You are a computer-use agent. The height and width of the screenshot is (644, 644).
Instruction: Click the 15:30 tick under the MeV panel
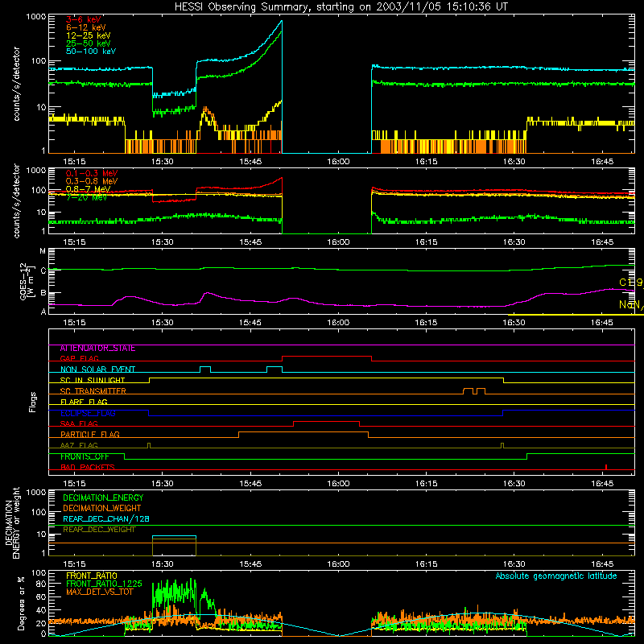pyautogui.click(x=163, y=242)
